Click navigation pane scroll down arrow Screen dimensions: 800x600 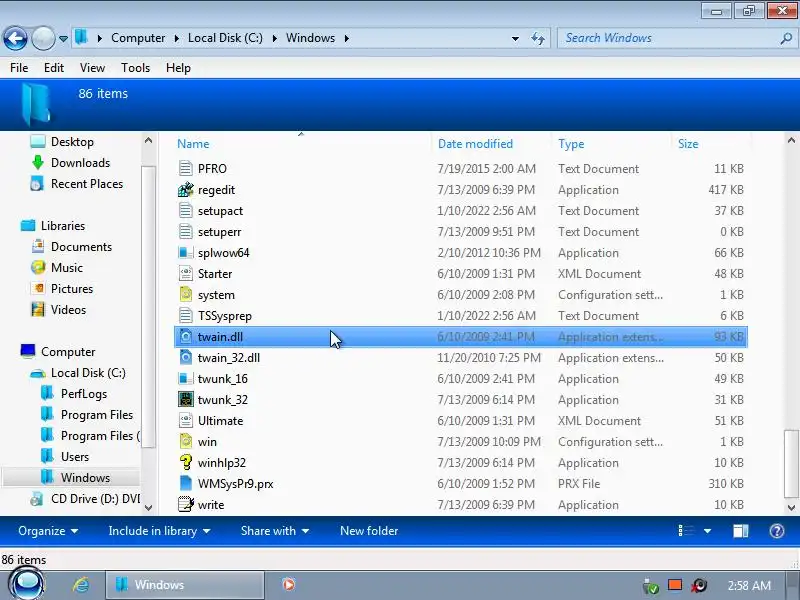pos(148,507)
